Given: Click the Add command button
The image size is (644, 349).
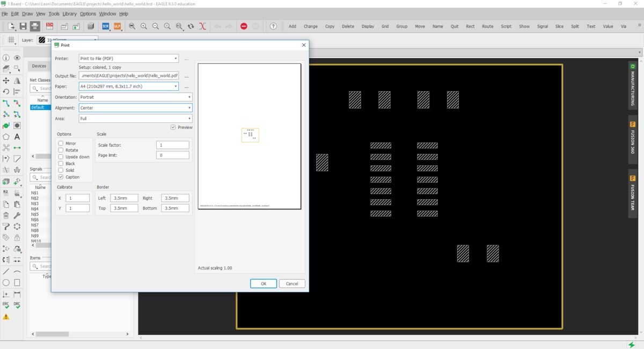Looking at the screenshot, I should [x=292, y=26].
